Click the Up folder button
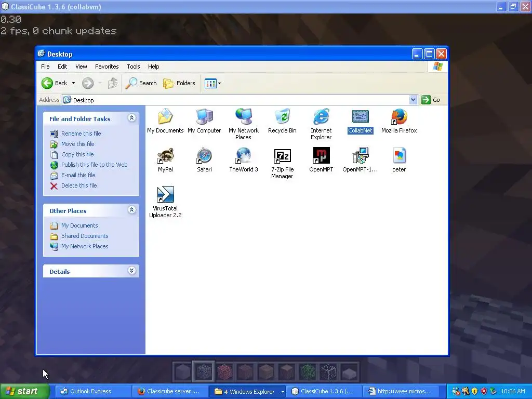Screen dimensions: 532x399 [x=113, y=83]
